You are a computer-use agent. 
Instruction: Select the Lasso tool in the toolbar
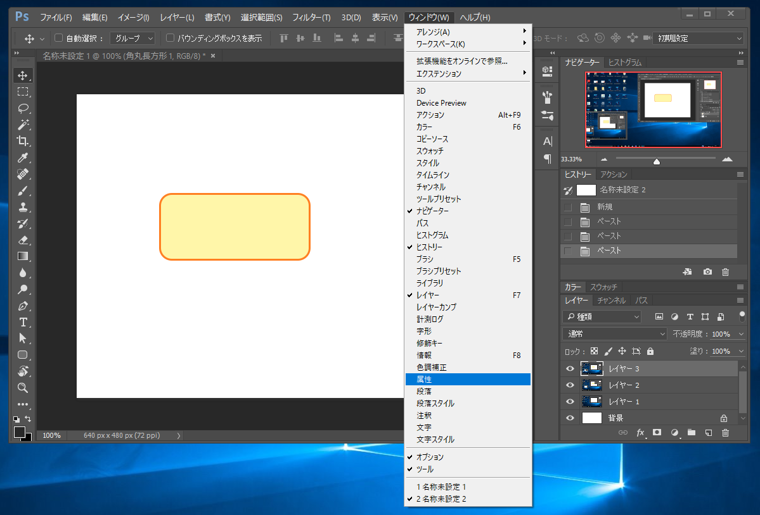pyautogui.click(x=23, y=108)
